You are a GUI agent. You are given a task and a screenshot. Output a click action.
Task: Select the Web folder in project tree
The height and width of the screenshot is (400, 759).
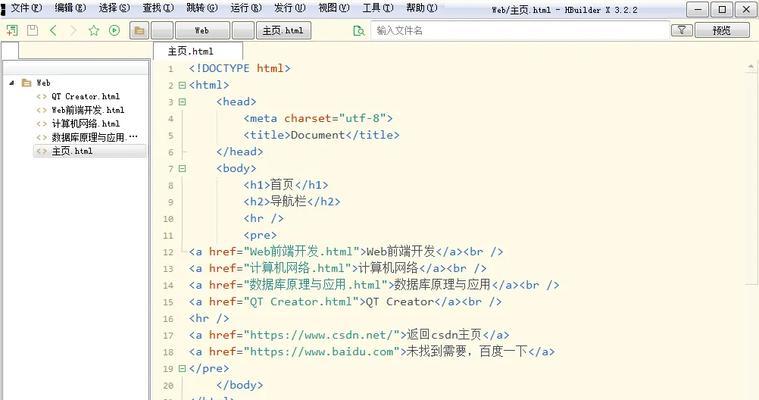pos(36,83)
